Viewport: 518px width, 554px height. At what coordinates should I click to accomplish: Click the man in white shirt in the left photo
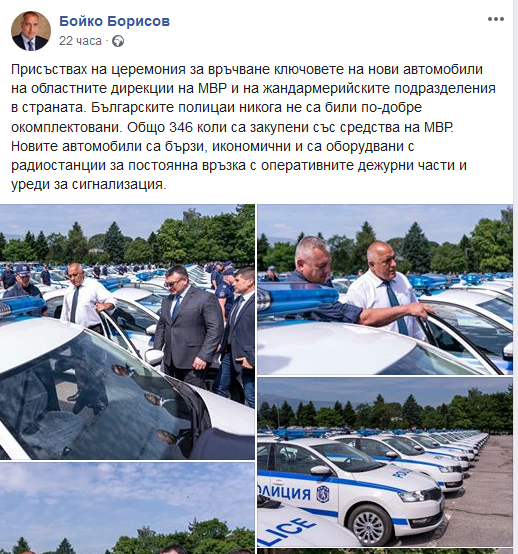tap(87, 297)
